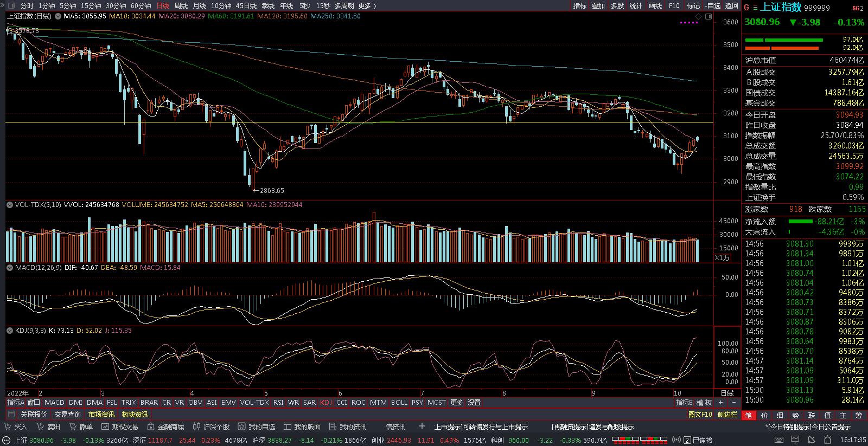Toggle 窗口 in the indicator bar

[x=34, y=403]
